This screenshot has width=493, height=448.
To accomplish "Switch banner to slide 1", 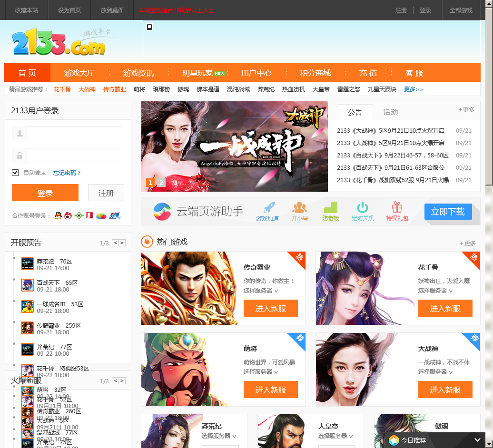I will (x=150, y=183).
